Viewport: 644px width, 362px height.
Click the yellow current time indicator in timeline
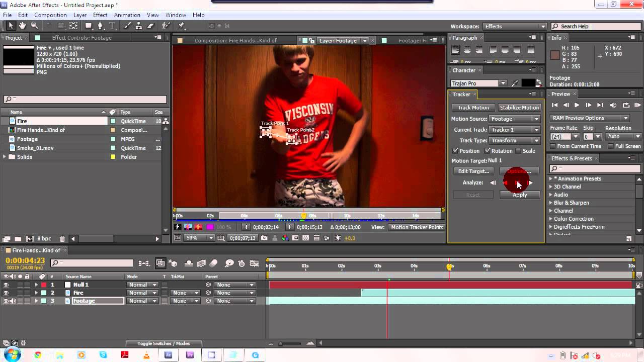pos(449,266)
